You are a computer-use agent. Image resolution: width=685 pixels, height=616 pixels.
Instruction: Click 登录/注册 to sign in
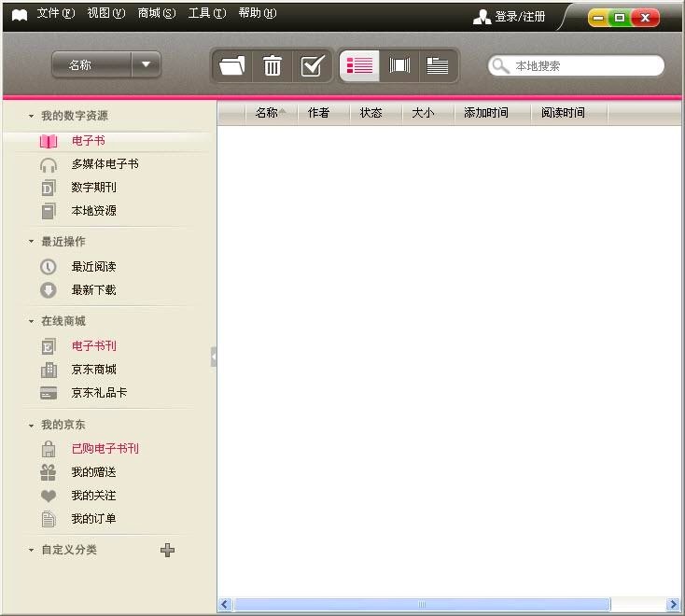coord(510,17)
